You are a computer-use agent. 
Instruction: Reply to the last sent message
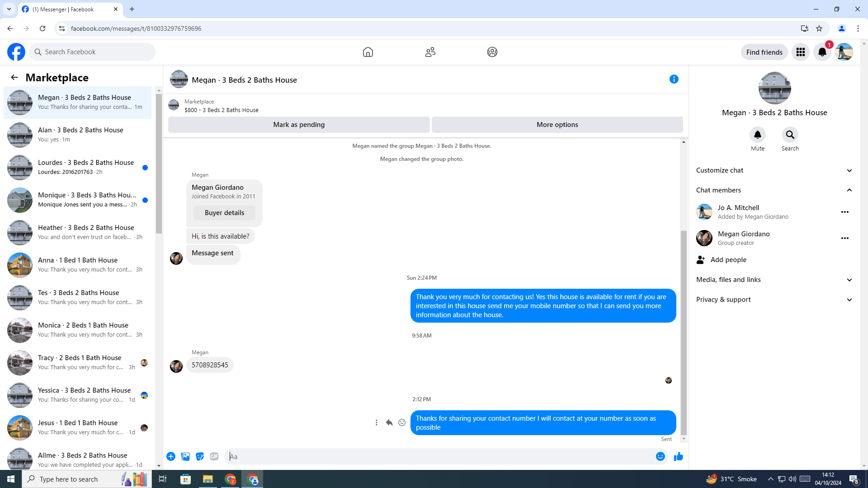point(389,422)
